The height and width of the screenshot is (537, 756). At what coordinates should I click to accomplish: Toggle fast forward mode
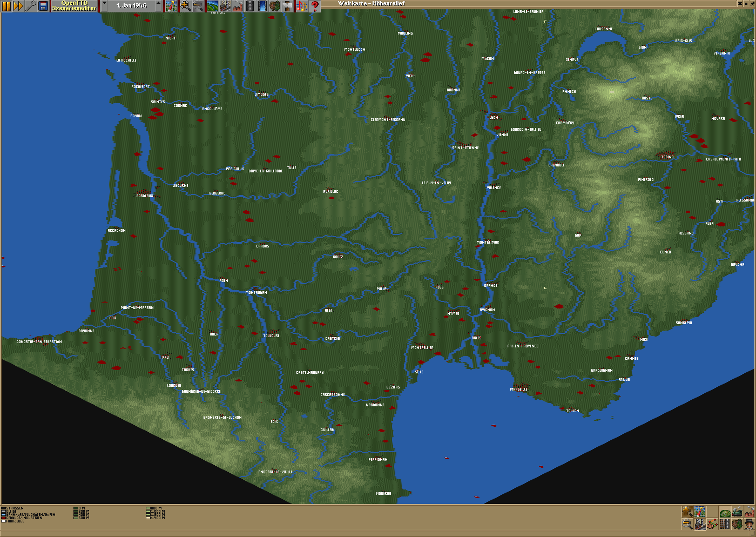18,6
